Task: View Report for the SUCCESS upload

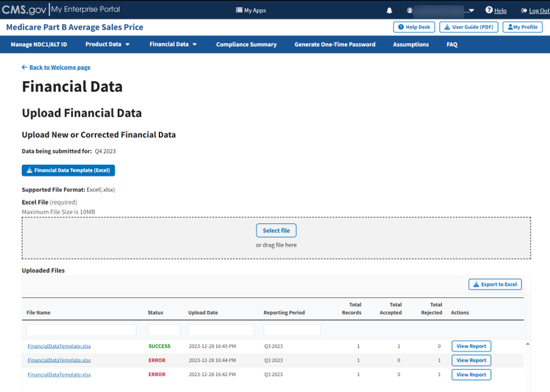Action: (471, 346)
